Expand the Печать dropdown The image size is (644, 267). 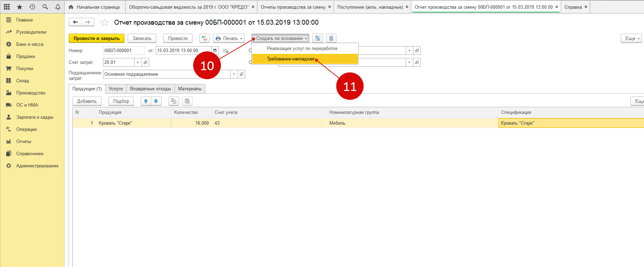coord(229,38)
